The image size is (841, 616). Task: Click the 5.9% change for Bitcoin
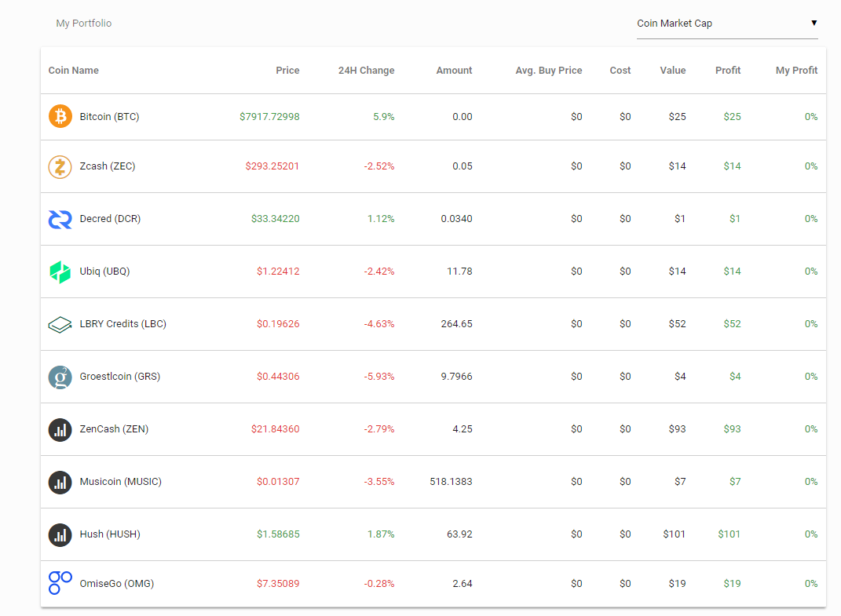(x=383, y=116)
